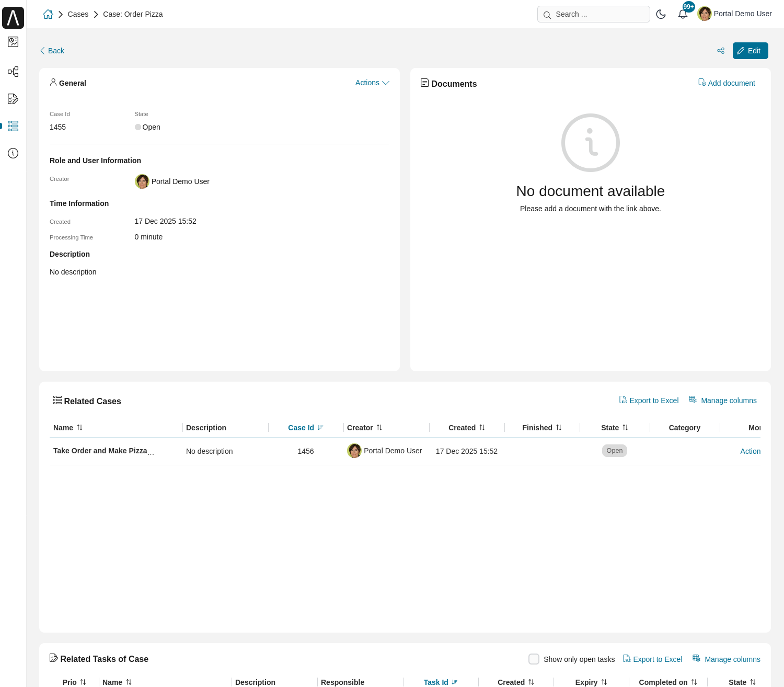Open Action menu for case 1456
Viewport: 784px width, 687px height.
click(750, 451)
